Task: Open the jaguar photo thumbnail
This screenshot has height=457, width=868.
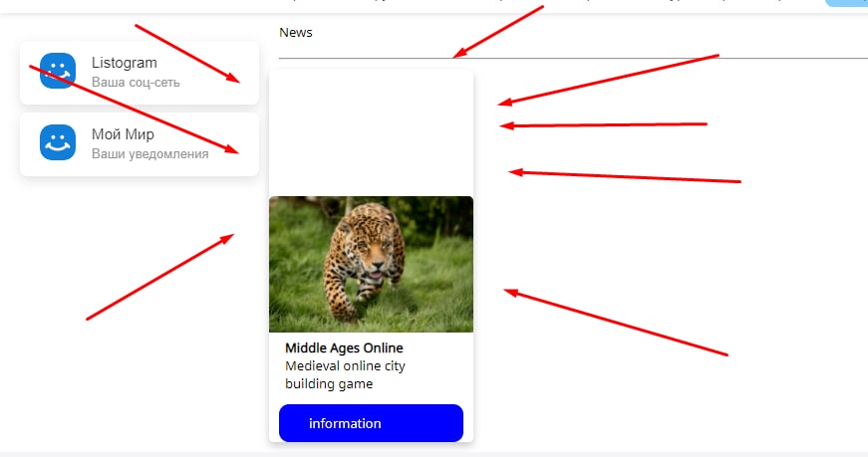Action: tap(371, 264)
